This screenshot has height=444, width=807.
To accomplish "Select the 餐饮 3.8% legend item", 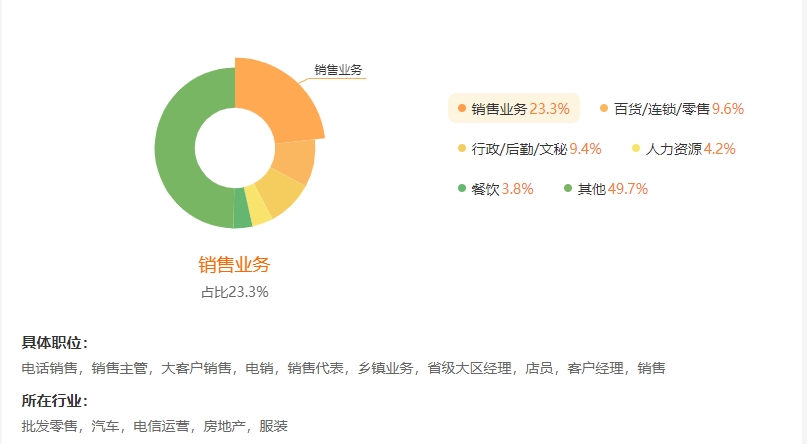I will 496,189.
